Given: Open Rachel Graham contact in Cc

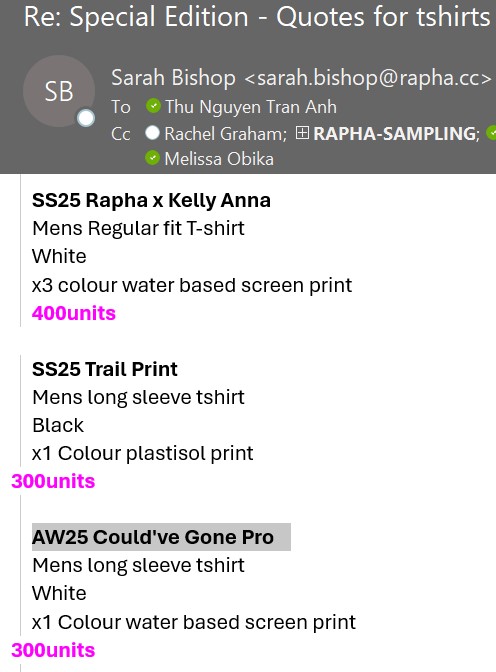Looking at the screenshot, I should 225,134.
